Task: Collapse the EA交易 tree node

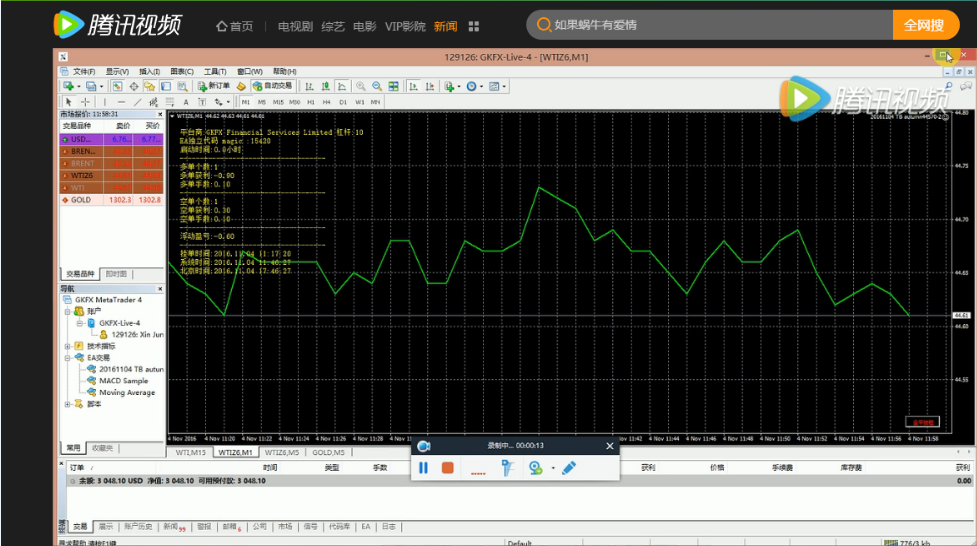Action: coord(67,358)
